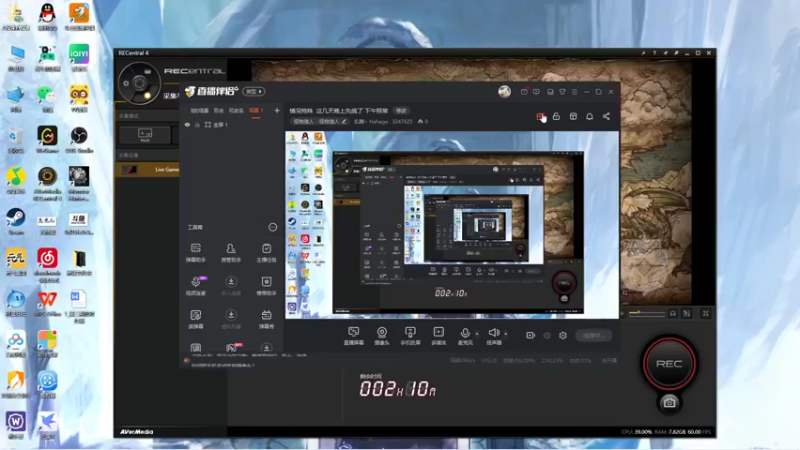
Task: Open the PK tool in toolbox
Action: (232, 347)
